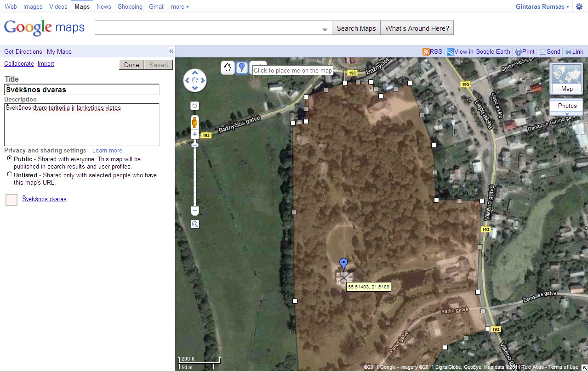588x372 pixels.
Task: Go to Gmail from top navigation
Action: point(157,7)
